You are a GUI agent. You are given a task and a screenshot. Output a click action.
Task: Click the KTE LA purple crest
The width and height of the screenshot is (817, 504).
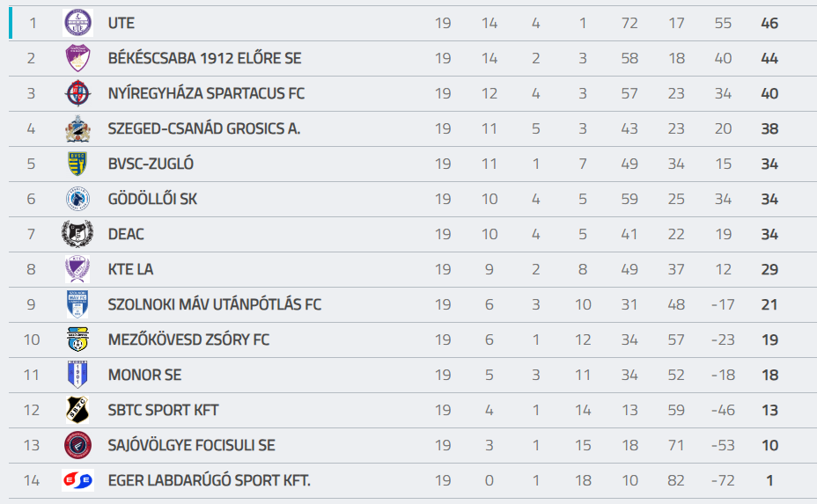coord(77,269)
